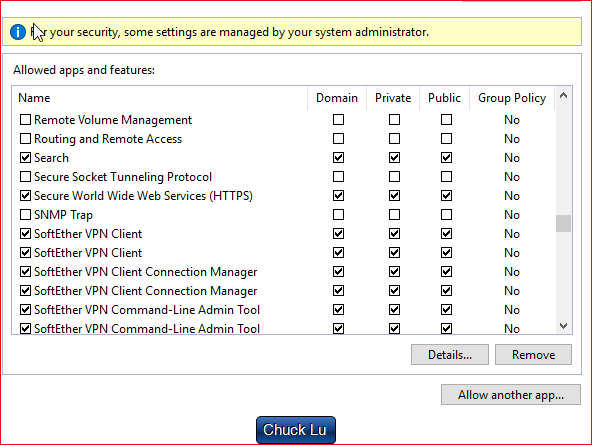Tick Domain checkbox for Remote Volume Management

point(338,120)
